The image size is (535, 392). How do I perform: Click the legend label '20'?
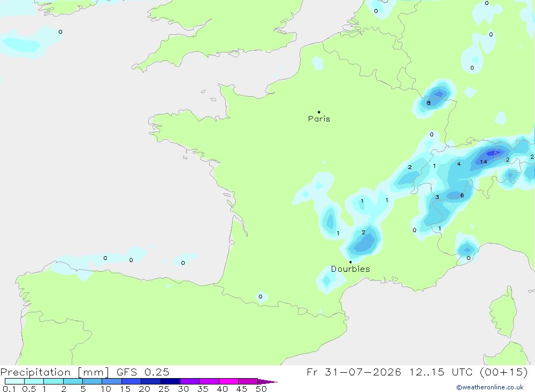pyautogui.click(x=144, y=389)
